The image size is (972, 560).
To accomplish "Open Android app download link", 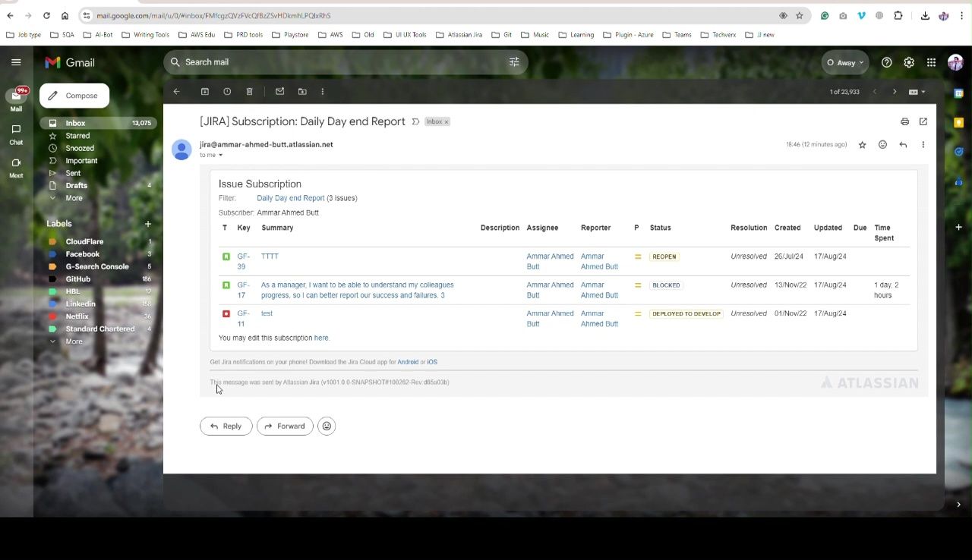I will 408,362.
